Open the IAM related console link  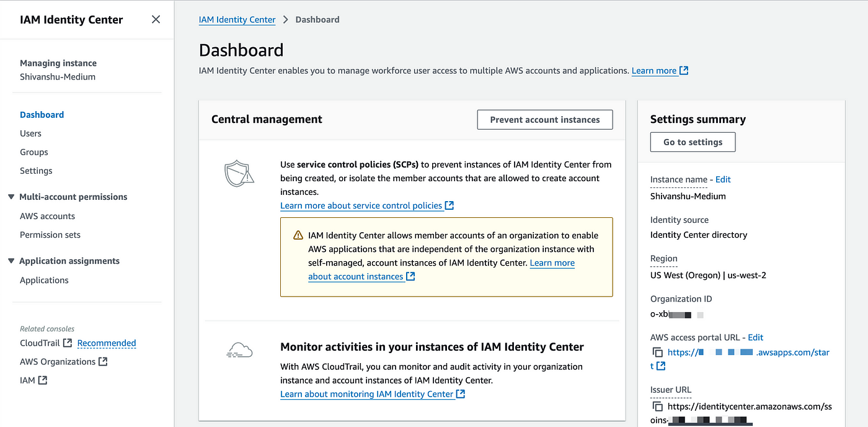tap(27, 380)
